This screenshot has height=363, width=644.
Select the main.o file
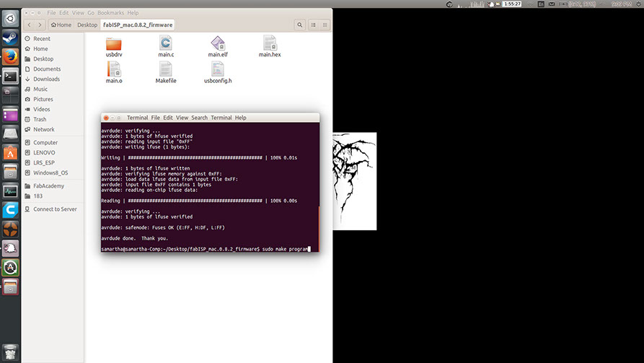click(114, 73)
